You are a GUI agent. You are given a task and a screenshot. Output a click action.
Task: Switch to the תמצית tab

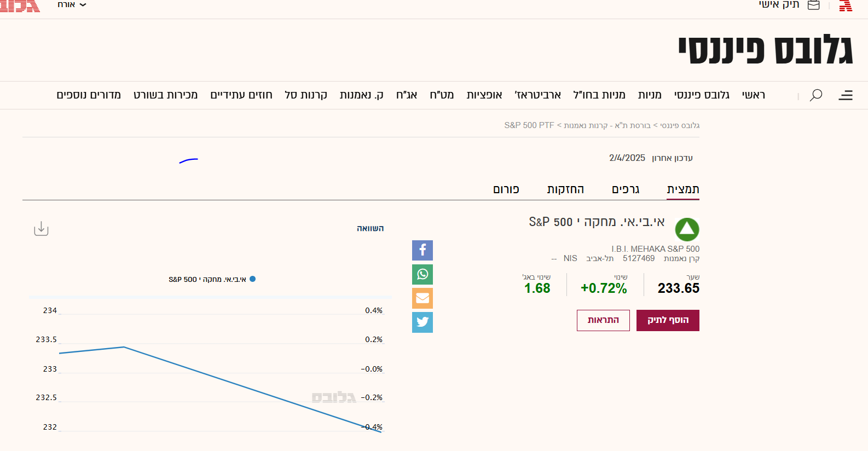683,189
